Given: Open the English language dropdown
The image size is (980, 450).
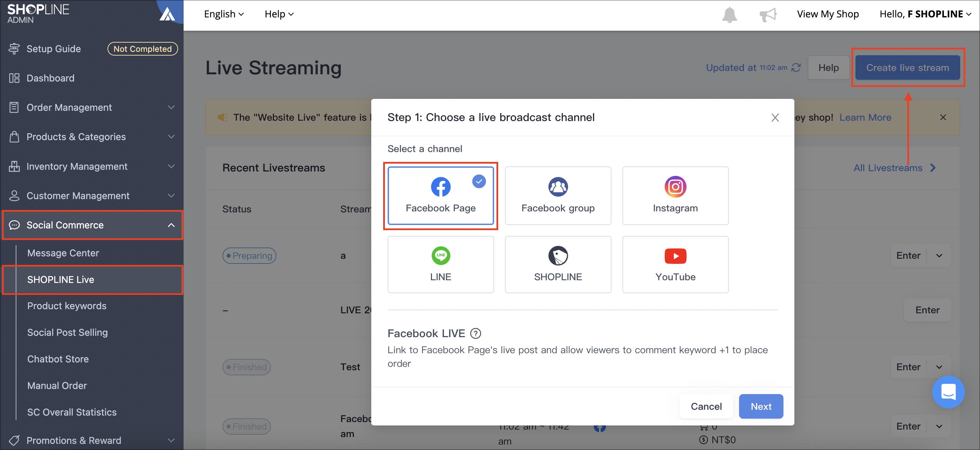Looking at the screenshot, I should [224, 14].
